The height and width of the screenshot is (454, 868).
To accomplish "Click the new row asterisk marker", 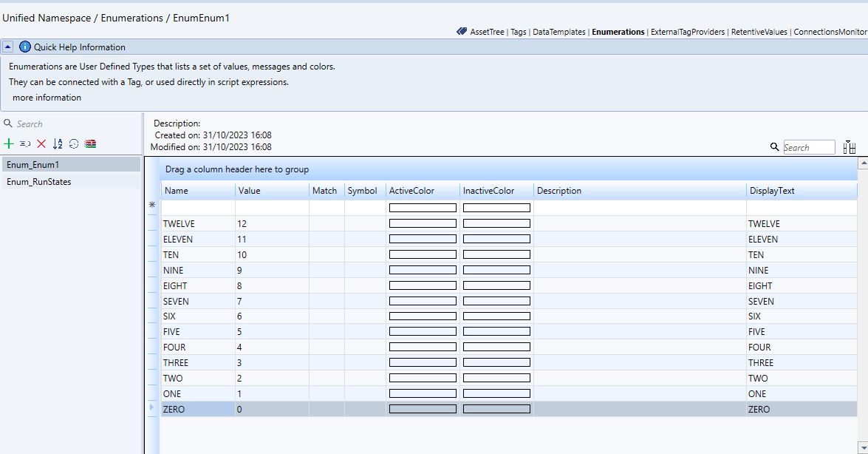I will pos(152,205).
